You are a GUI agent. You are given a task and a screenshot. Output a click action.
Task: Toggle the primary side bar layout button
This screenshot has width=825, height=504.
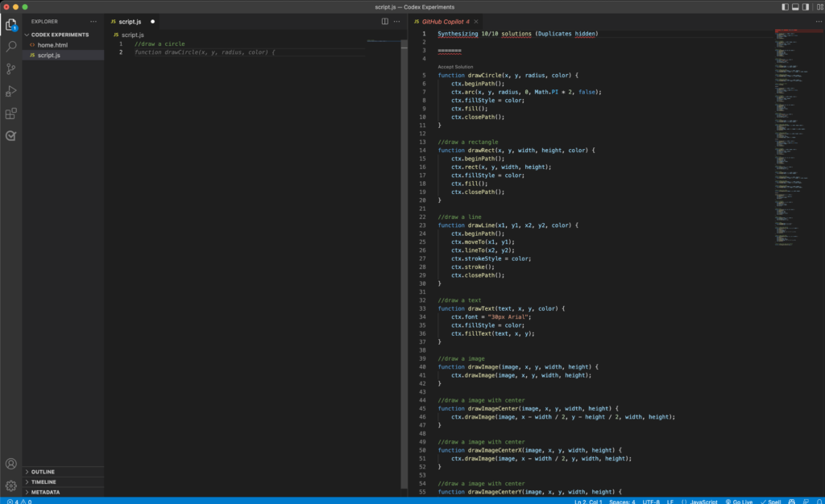[786, 6]
